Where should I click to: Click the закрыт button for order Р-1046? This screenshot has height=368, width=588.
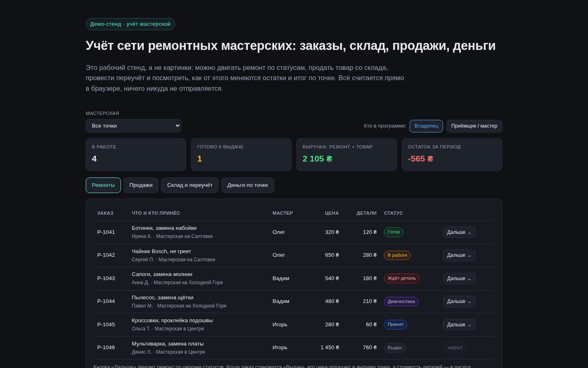pyautogui.click(x=455, y=347)
